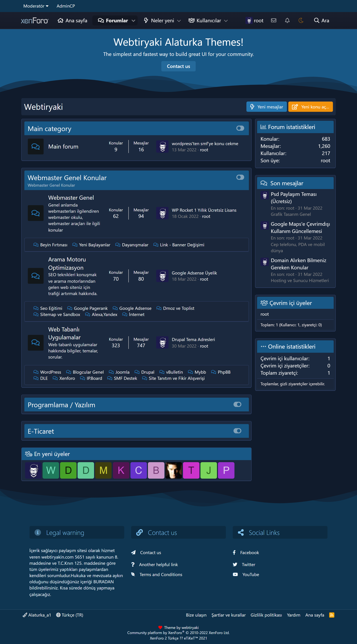Click the purple P member tile
The height and width of the screenshot is (644, 357).
pyautogui.click(x=226, y=470)
